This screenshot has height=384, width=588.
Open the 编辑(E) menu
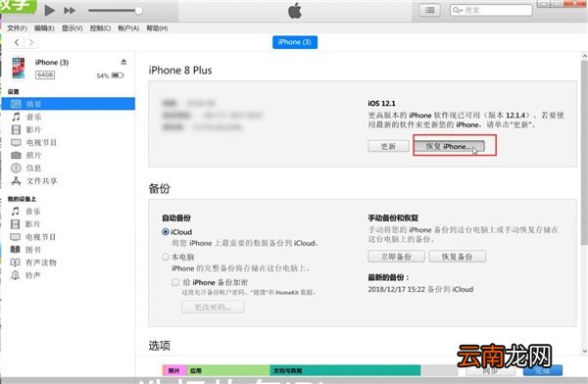[x=44, y=28]
